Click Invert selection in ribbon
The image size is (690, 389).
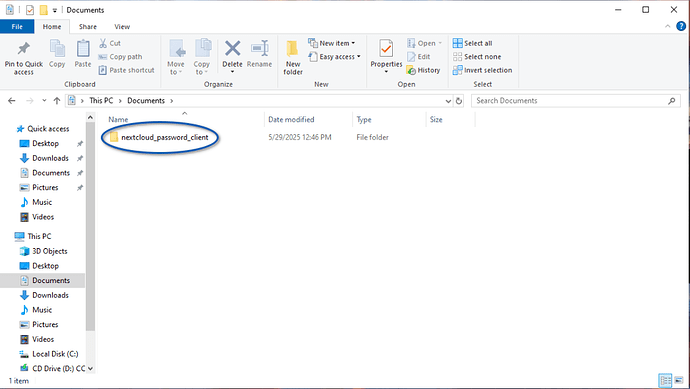coord(482,70)
